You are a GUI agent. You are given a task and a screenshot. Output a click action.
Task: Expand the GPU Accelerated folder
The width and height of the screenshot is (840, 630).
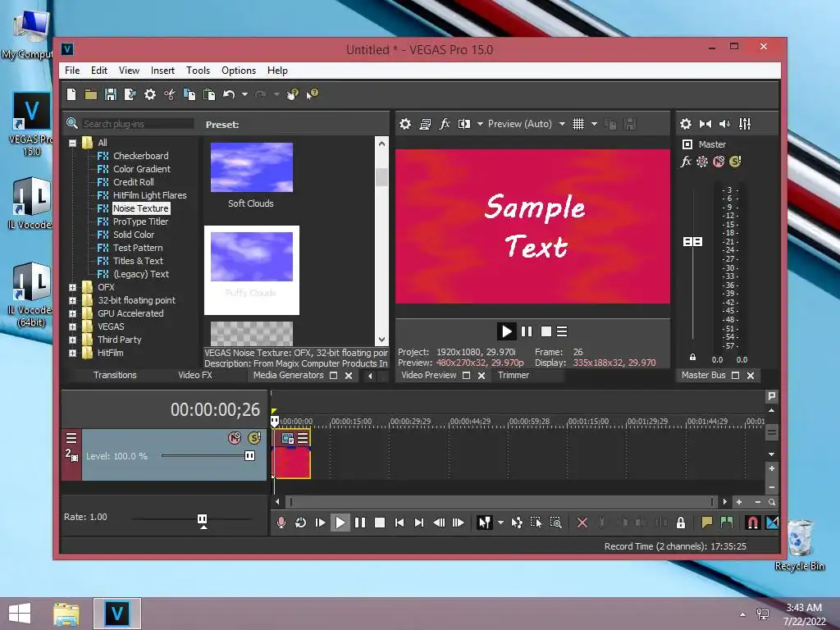72,314
